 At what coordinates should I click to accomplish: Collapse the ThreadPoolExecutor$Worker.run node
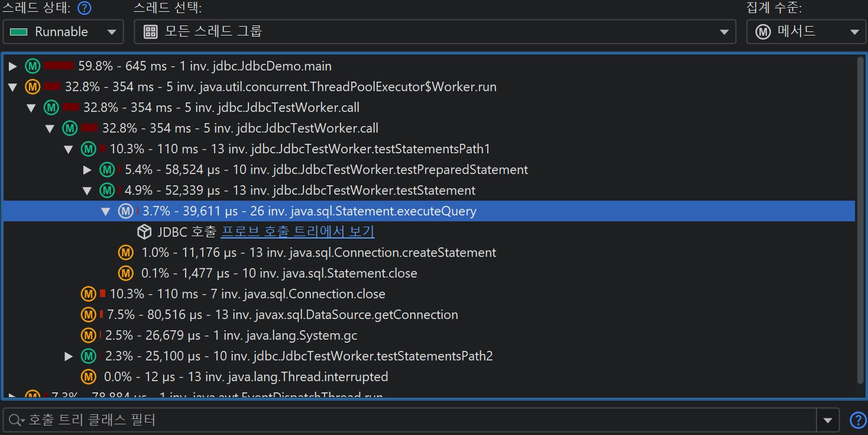pyautogui.click(x=13, y=88)
